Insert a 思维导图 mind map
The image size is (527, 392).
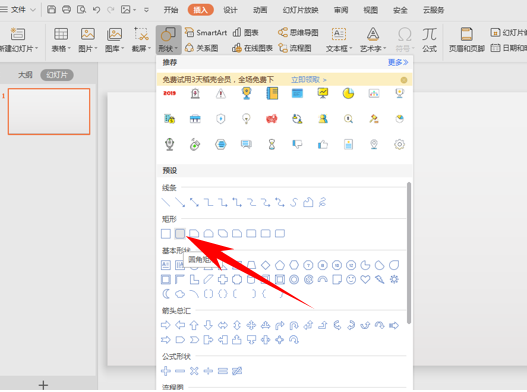click(298, 33)
